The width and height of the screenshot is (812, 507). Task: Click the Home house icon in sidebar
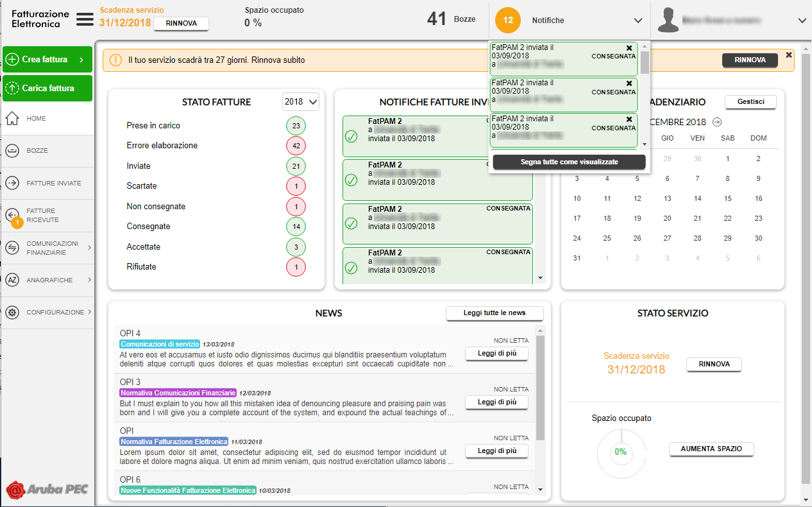pos(12,119)
